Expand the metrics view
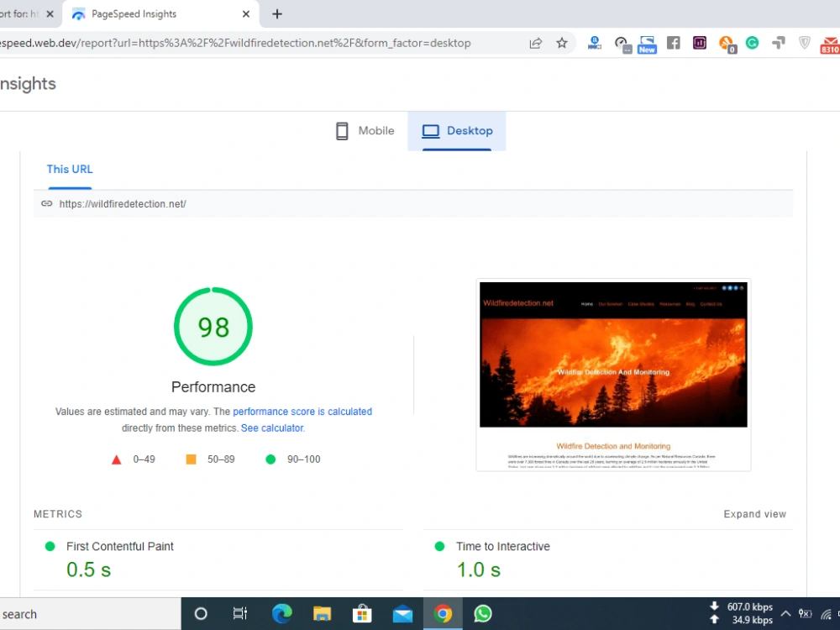 tap(755, 514)
